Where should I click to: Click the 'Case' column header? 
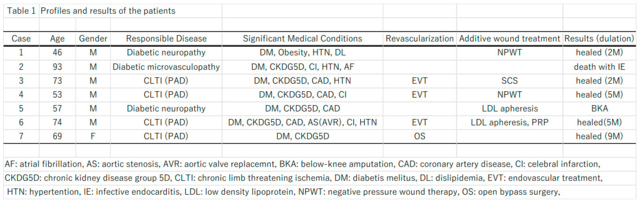tap(21, 38)
